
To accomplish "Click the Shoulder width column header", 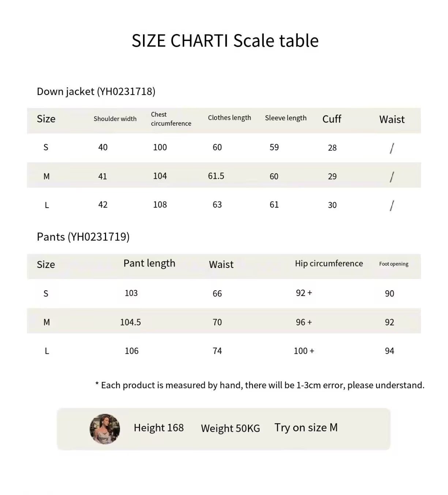I will 115,119.
